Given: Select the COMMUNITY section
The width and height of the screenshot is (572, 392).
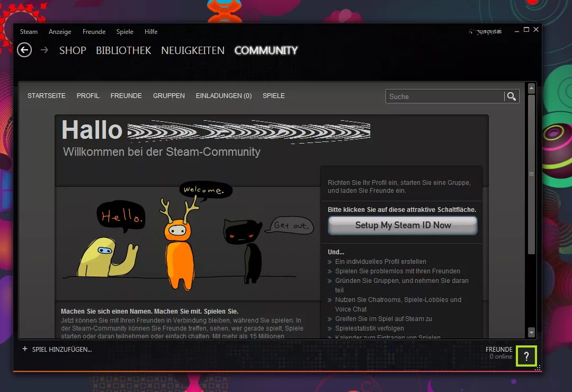Looking at the screenshot, I should [266, 50].
